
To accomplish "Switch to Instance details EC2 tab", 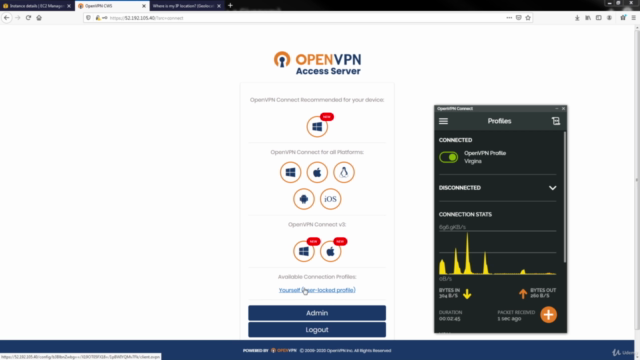I will click(x=36, y=6).
